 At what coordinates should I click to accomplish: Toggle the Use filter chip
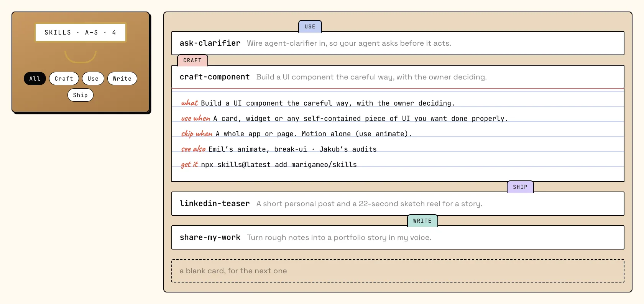[93, 79]
